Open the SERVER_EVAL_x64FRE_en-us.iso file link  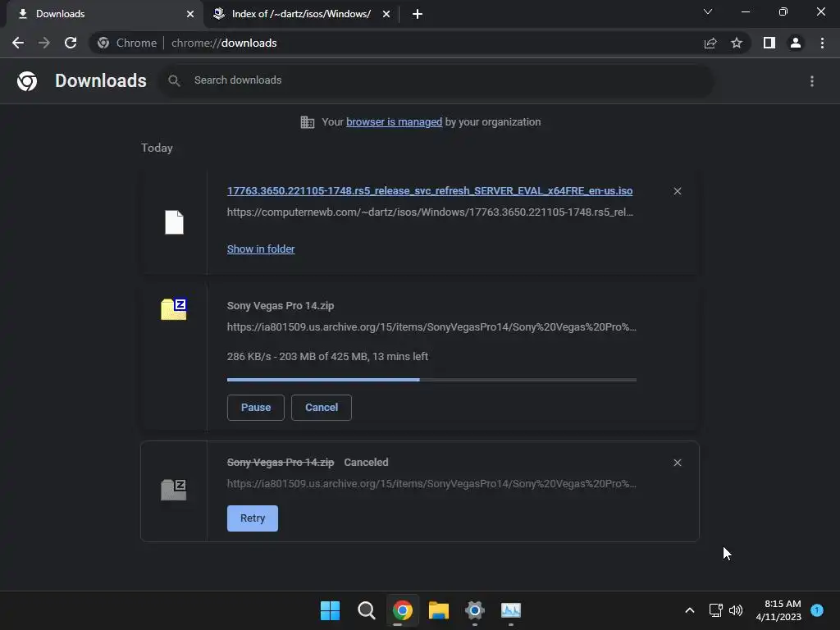click(x=430, y=190)
